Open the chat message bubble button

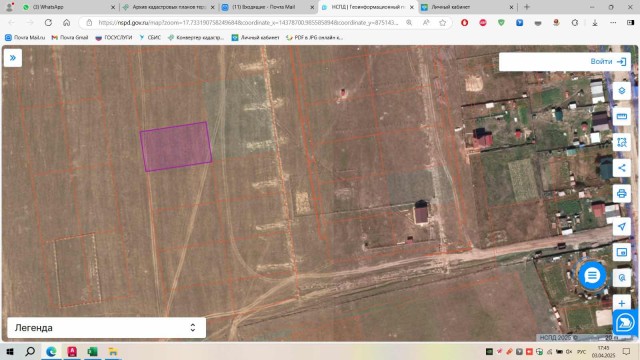[591, 276]
